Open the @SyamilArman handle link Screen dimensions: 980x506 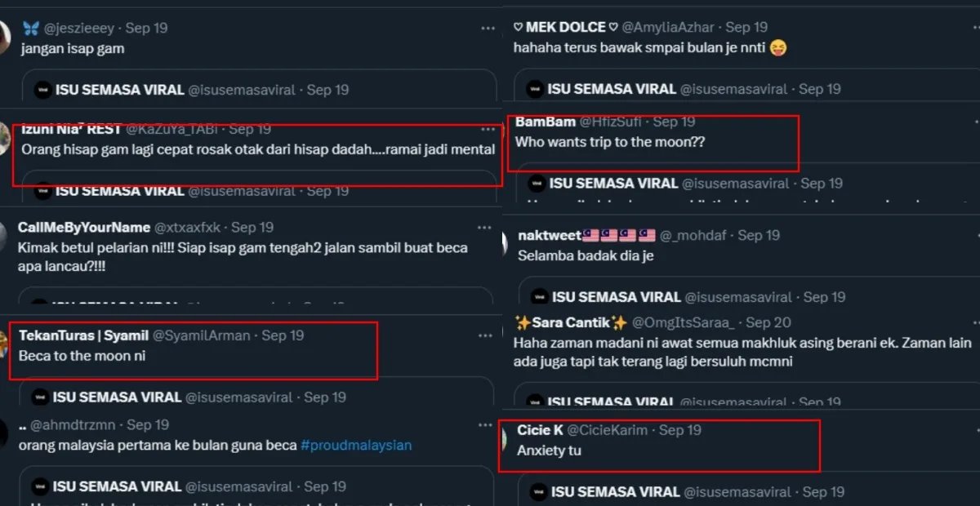point(203,335)
